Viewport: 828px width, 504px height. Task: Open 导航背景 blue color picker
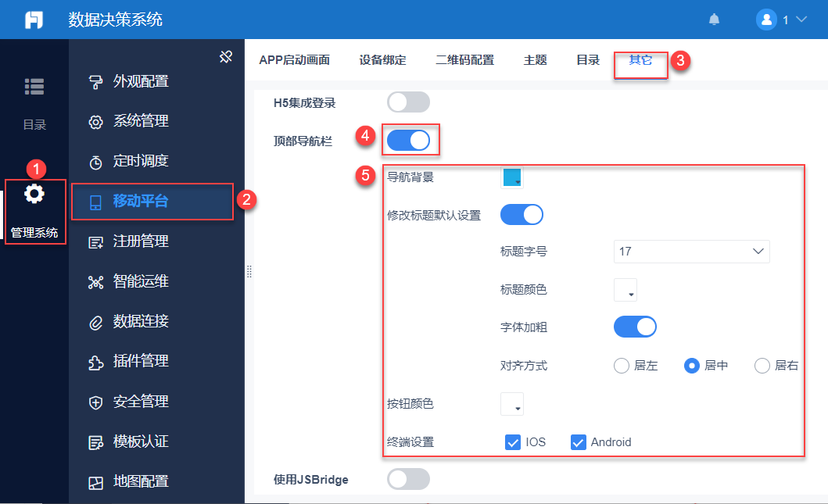[x=511, y=178]
